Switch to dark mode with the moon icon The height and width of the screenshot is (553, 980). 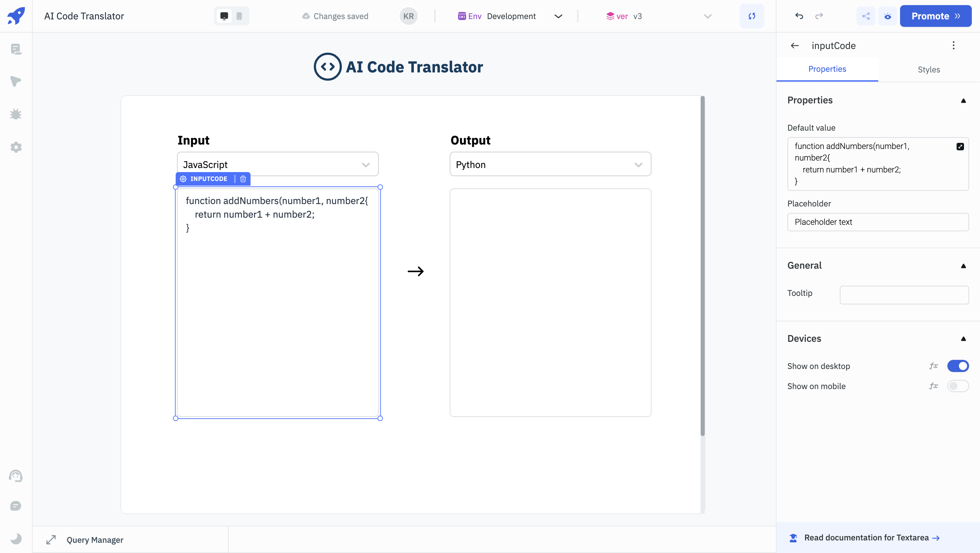[16, 539]
